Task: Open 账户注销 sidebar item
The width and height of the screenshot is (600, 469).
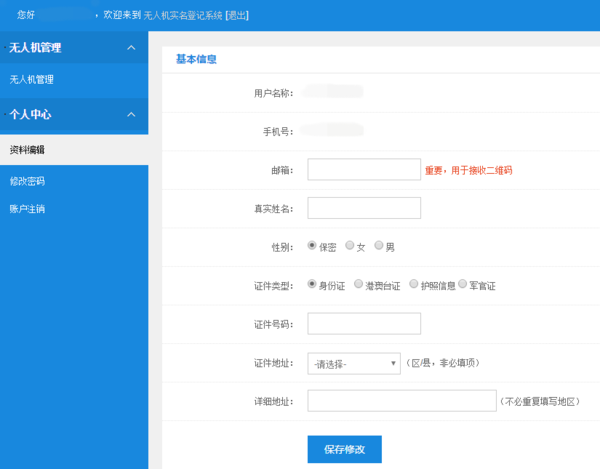Action: (27, 208)
